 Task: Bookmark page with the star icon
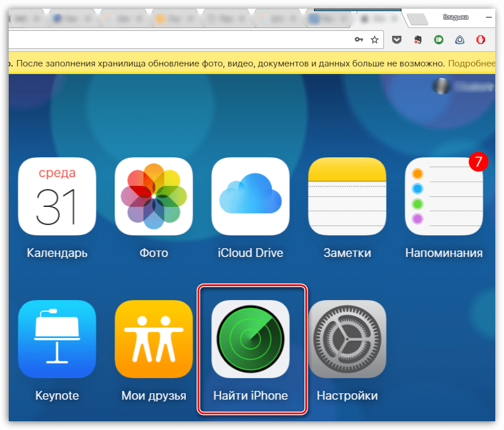tap(375, 40)
